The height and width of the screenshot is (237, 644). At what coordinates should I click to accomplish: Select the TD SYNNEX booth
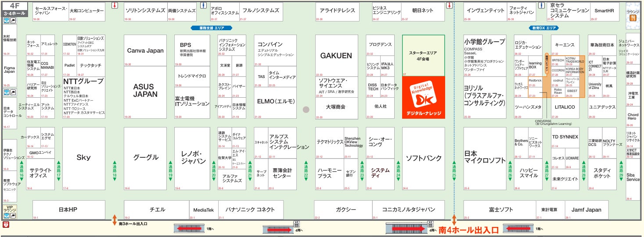click(565, 138)
